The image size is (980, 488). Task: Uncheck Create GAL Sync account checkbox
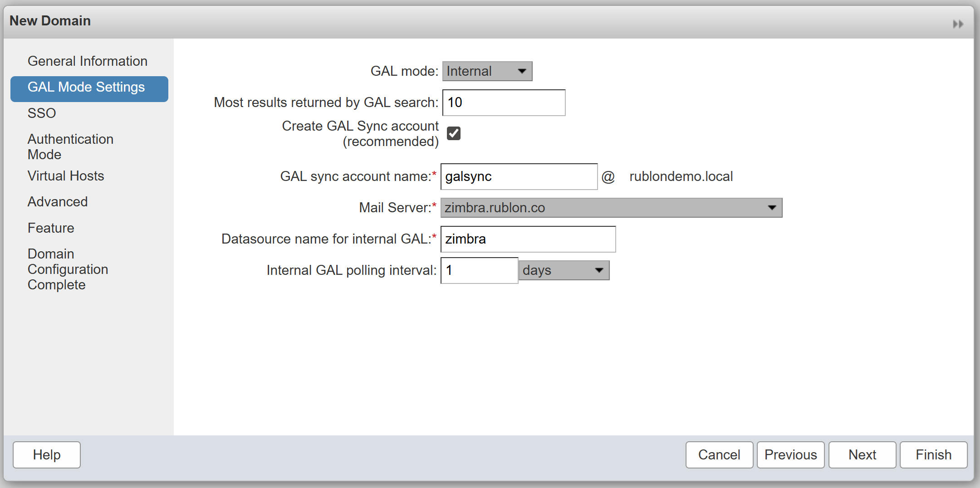pyautogui.click(x=453, y=133)
